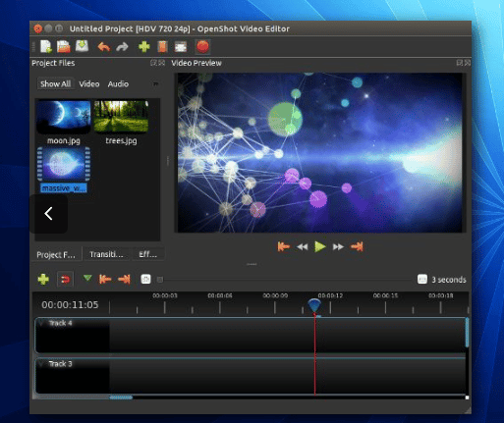
Task: Fast forward the video preview
Action: [x=338, y=246]
